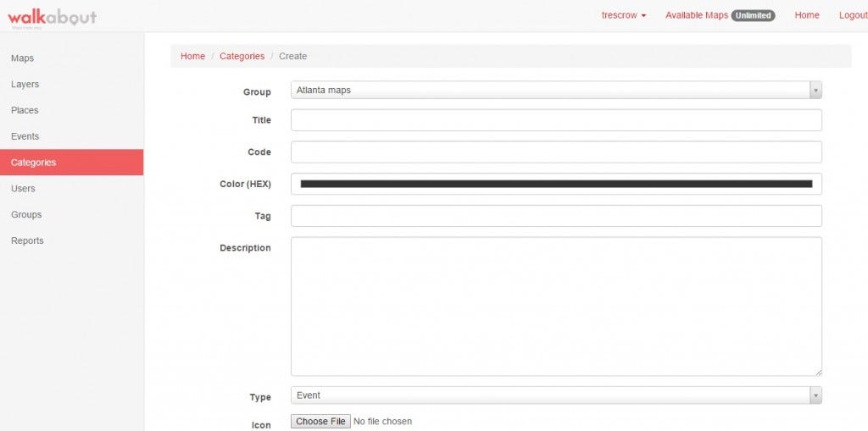Image resolution: width=868 pixels, height=431 pixels.
Task: Focus the Code input field
Action: click(x=556, y=152)
